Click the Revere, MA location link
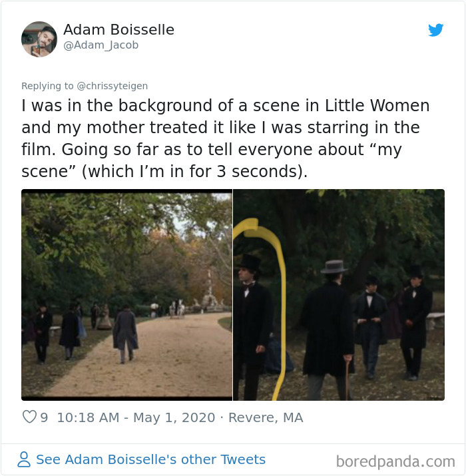Image resolution: width=466 pixels, height=476 pixels. pyautogui.click(x=266, y=417)
